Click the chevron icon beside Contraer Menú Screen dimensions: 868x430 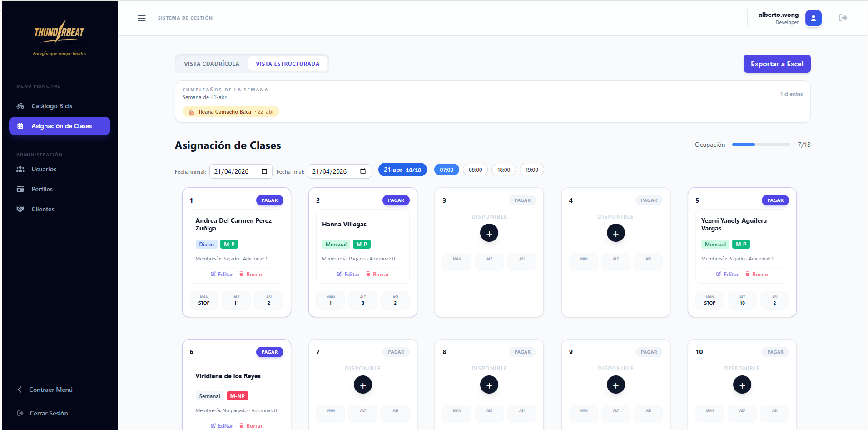pyautogui.click(x=20, y=390)
